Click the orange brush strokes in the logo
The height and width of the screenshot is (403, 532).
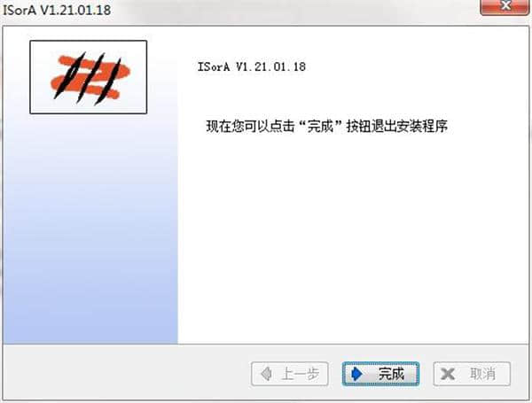point(90,76)
